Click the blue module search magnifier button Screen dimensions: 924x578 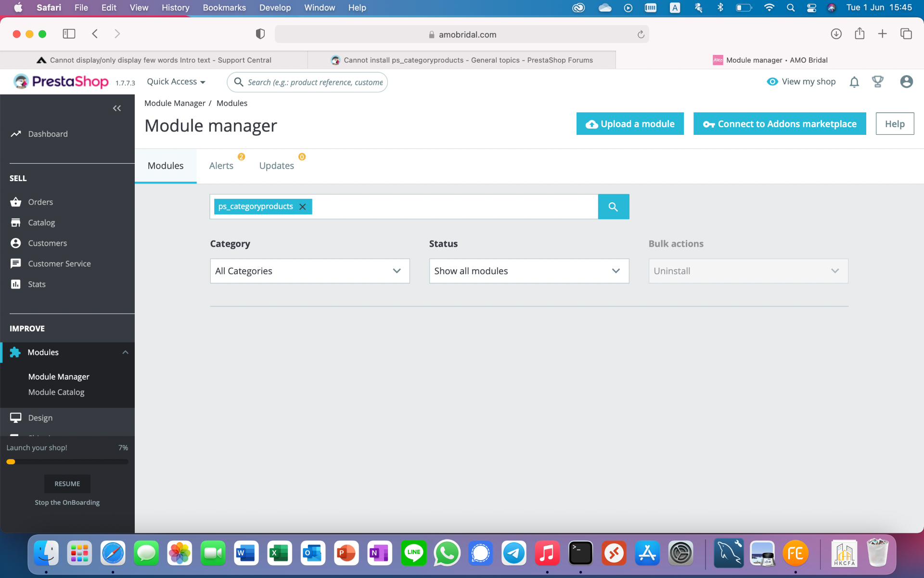coord(613,207)
